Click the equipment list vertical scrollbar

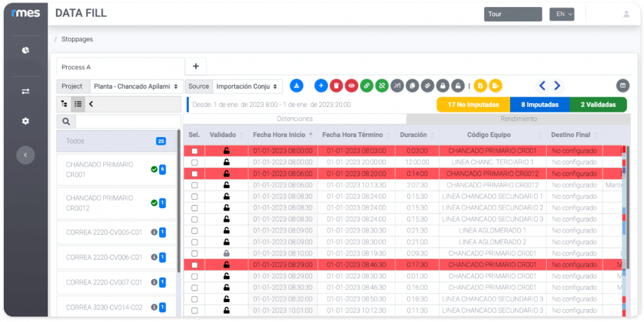(178, 201)
